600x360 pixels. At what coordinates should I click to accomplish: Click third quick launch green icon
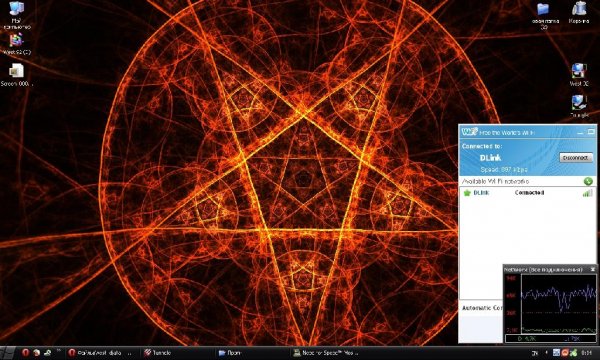[47, 353]
